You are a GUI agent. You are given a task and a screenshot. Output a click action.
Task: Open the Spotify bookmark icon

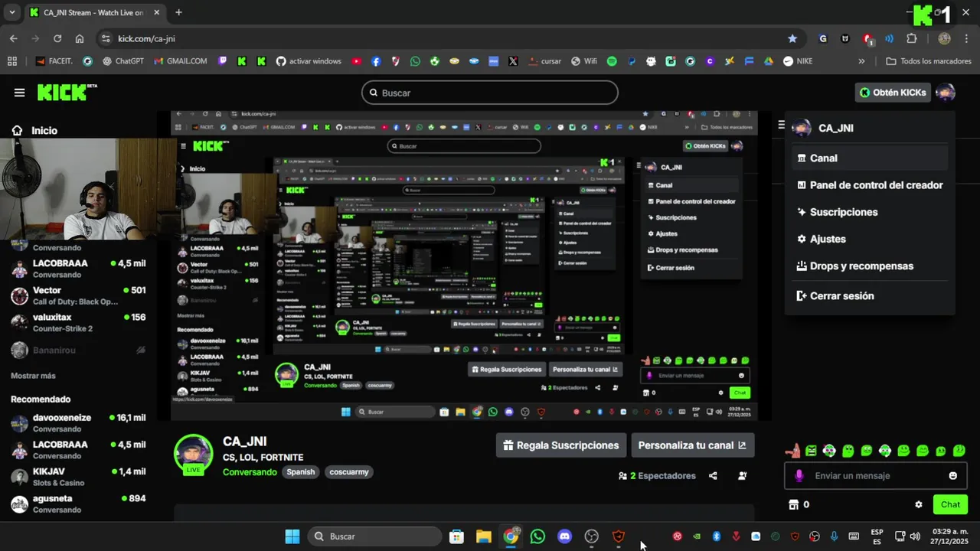tap(612, 61)
